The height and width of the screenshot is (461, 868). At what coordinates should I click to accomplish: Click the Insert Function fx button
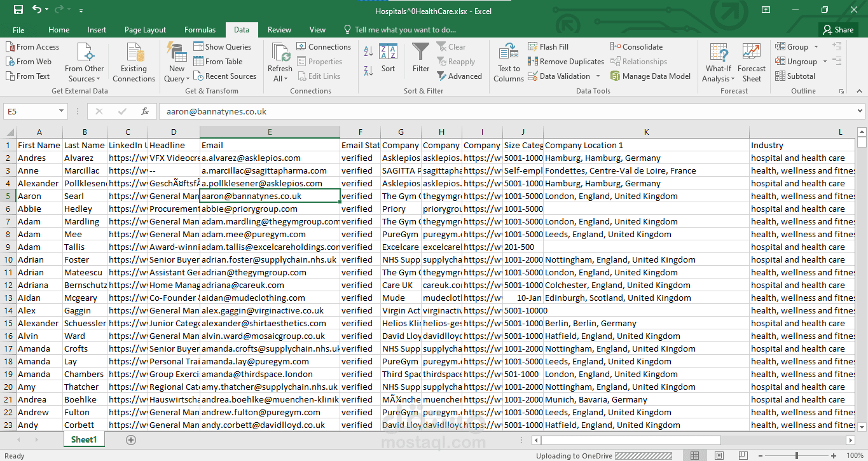(x=145, y=111)
